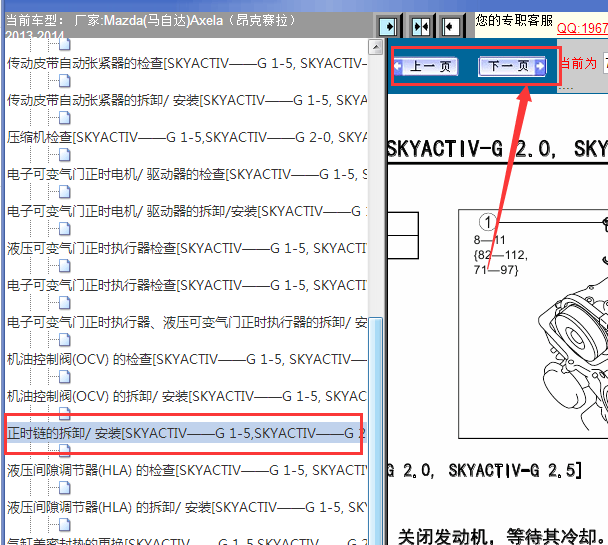This screenshot has width=608, height=545.
Task: Click the 您的专职客服 label
Action: [514, 20]
